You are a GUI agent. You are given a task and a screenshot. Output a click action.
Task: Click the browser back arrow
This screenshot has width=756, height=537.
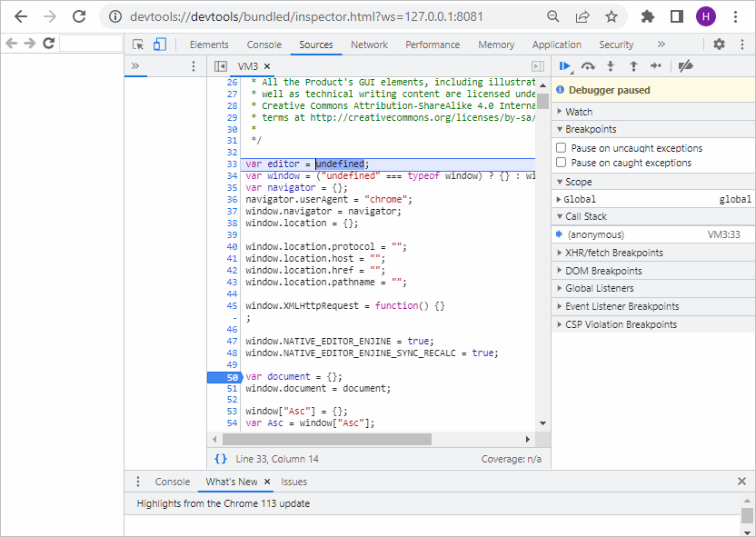click(21, 16)
